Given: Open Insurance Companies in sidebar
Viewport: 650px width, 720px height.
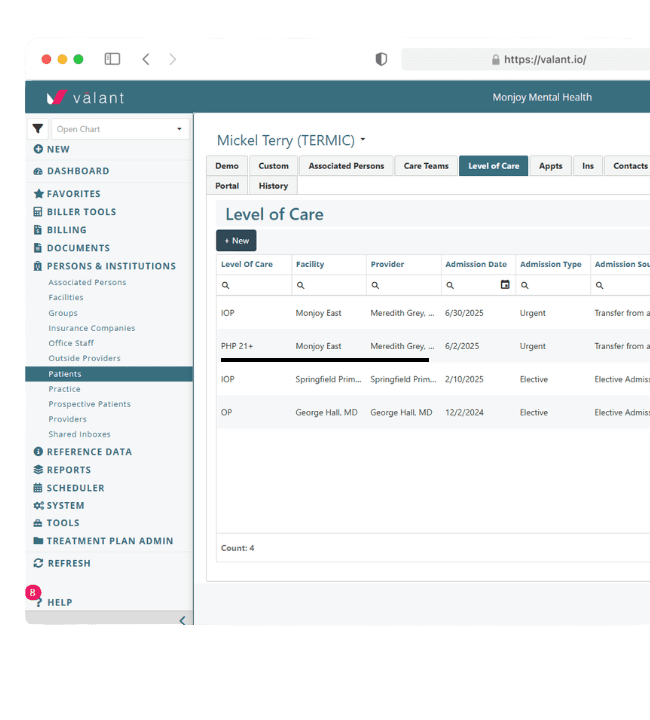Looking at the screenshot, I should [91, 328].
